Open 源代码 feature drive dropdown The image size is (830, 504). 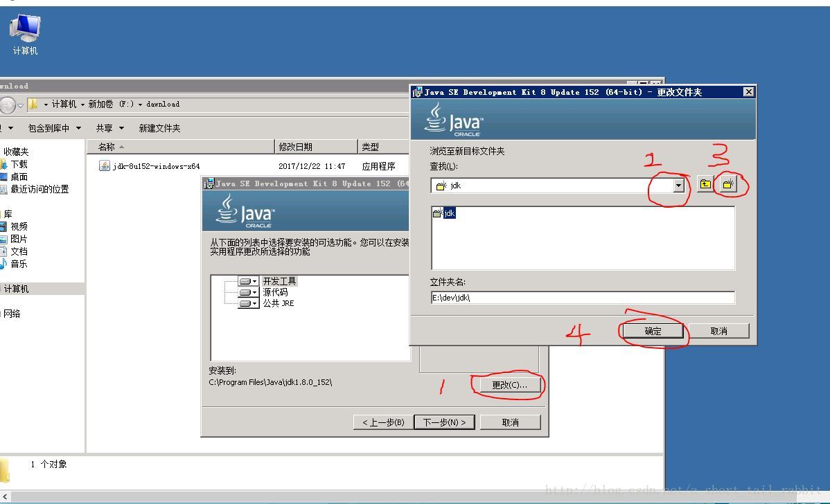248,292
